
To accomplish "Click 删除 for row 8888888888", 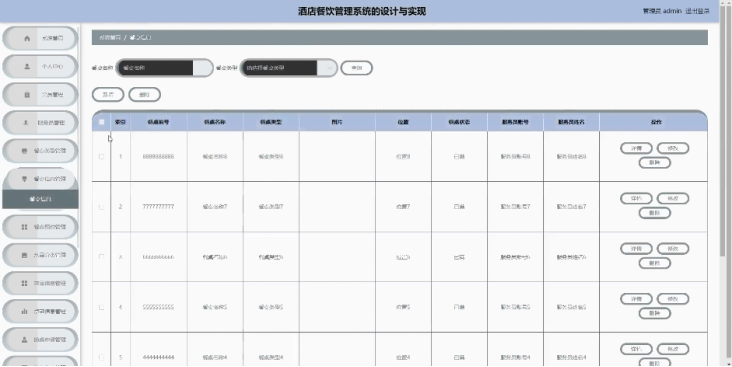I will 655,163.
